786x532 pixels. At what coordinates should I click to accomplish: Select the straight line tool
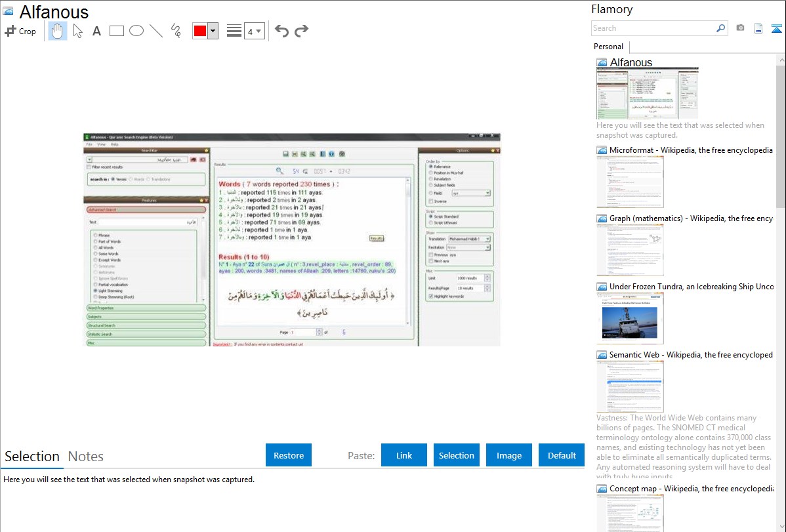coord(155,31)
